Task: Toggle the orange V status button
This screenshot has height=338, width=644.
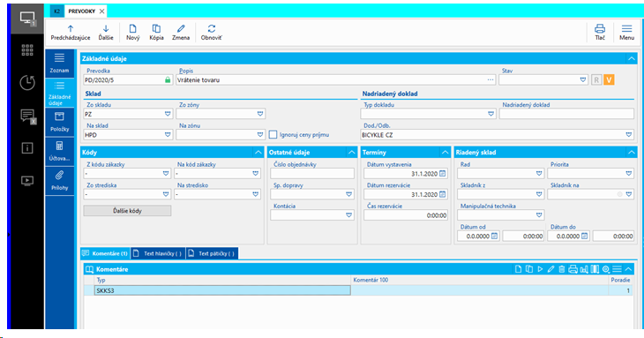Action: [x=609, y=80]
